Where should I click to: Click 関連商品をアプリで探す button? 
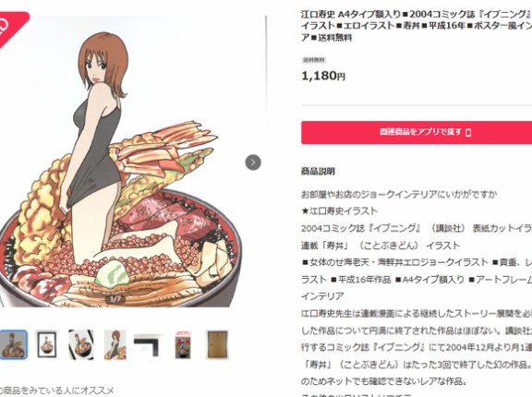[417, 133]
